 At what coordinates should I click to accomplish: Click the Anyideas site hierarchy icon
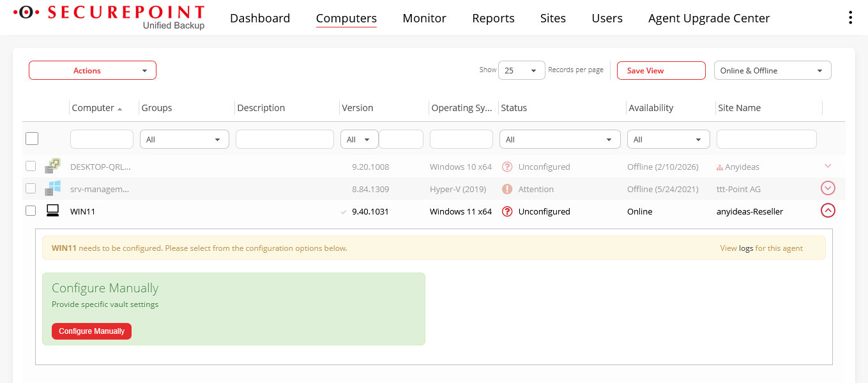pos(720,167)
